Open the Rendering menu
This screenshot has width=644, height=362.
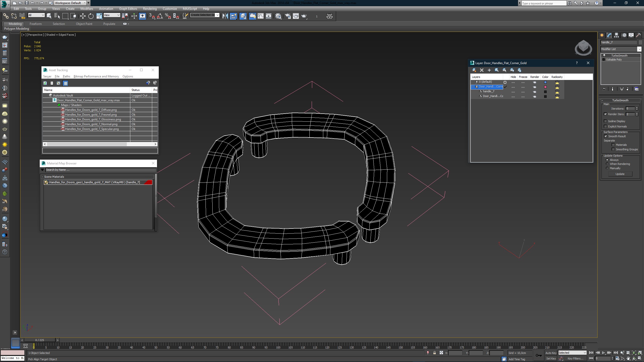point(150,9)
